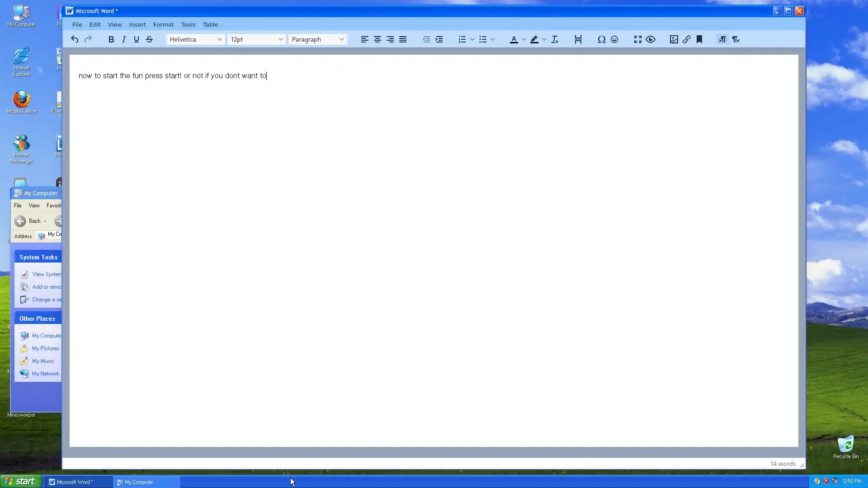Open the emoticons picker icon
The image size is (868, 488).
pos(614,39)
